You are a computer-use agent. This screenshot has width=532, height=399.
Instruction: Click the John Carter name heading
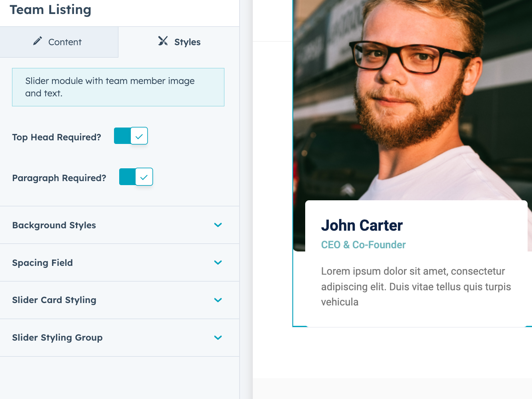[x=362, y=225]
